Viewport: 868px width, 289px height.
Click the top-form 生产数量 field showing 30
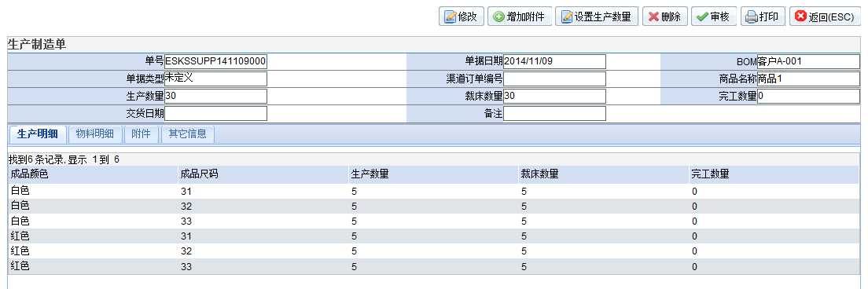(215, 96)
